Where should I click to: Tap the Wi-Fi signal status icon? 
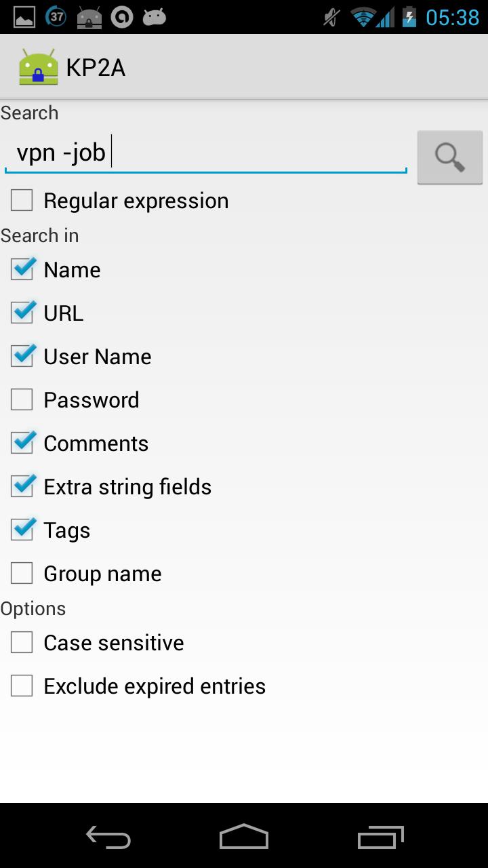[365, 17]
